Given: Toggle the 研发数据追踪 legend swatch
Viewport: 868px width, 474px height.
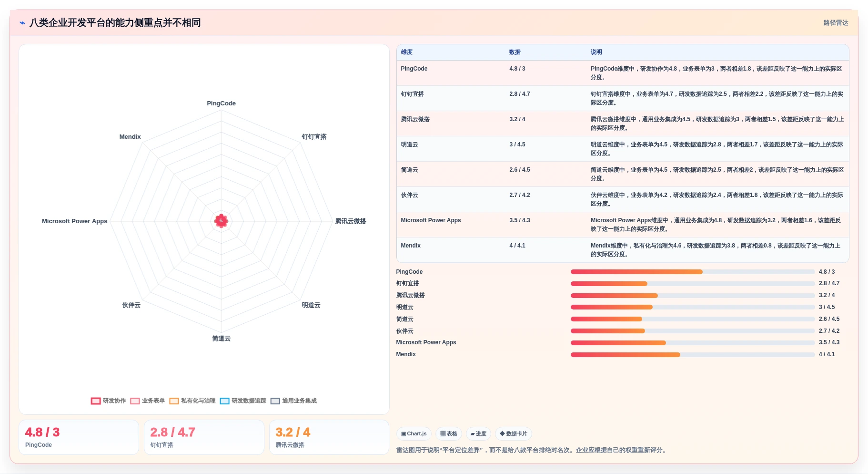Looking at the screenshot, I should [x=225, y=401].
